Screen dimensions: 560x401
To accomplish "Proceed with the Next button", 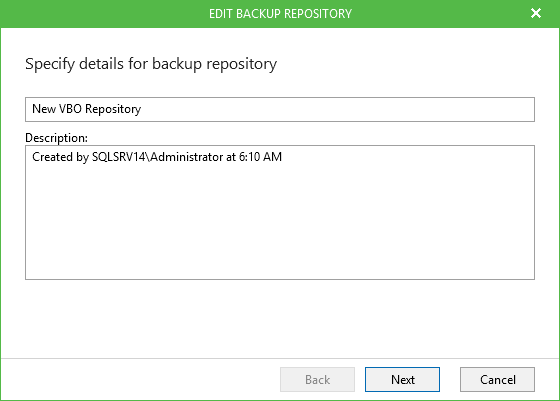I will point(402,379).
